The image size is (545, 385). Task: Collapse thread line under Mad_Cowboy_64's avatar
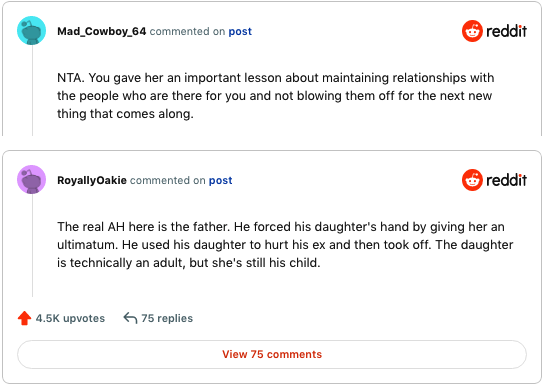pyautogui.click(x=32, y=90)
